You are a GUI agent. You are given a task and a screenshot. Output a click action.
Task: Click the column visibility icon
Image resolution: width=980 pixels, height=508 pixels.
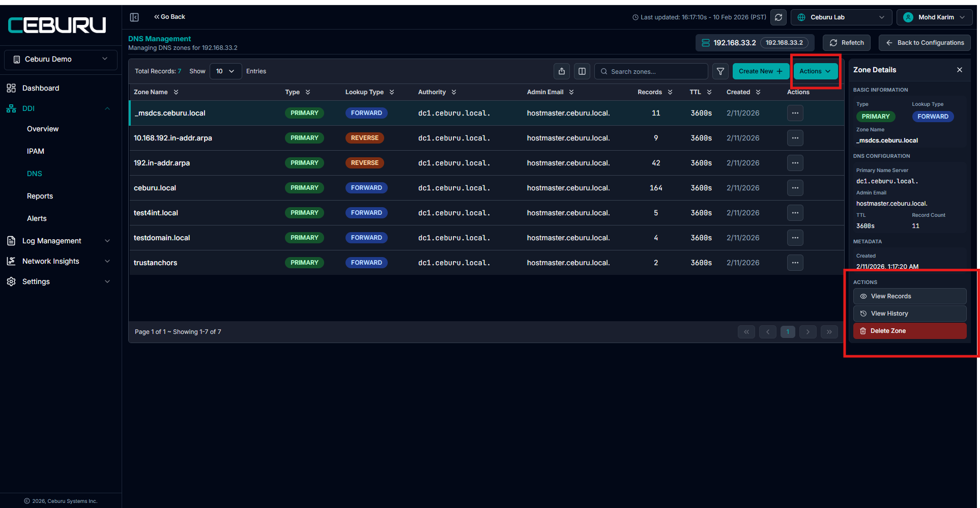click(582, 71)
